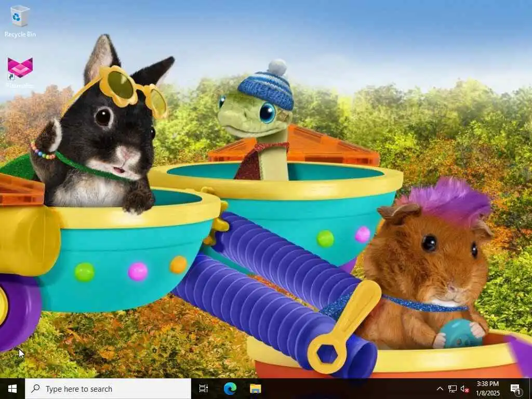The width and height of the screenshot is (532, 399).
Task: Click the muted volume tray icon
Action: click(464, 389)
